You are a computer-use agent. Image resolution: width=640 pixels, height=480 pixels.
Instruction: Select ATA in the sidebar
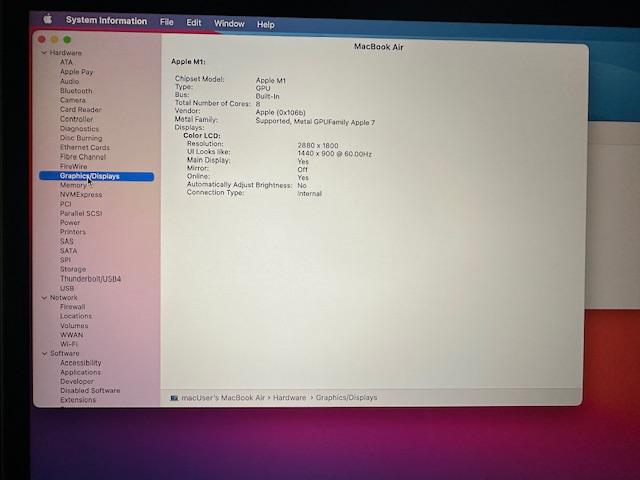[66, 62]
